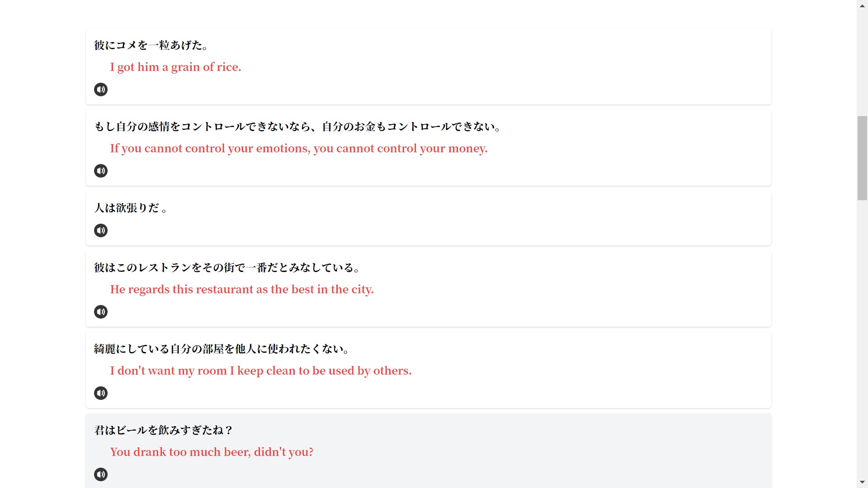Click the vertical scrollbar thumb
This screenshot has width=868, height=488.
coord(862,158)
